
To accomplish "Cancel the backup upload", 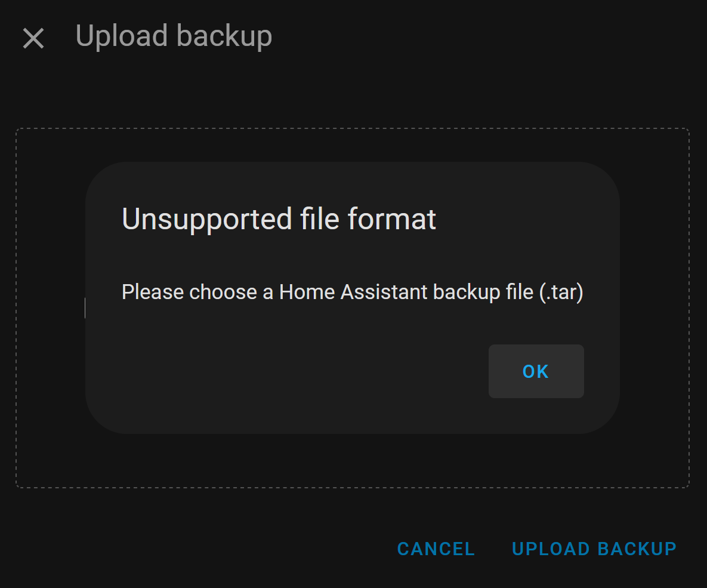I will click(x=436, y=549).
